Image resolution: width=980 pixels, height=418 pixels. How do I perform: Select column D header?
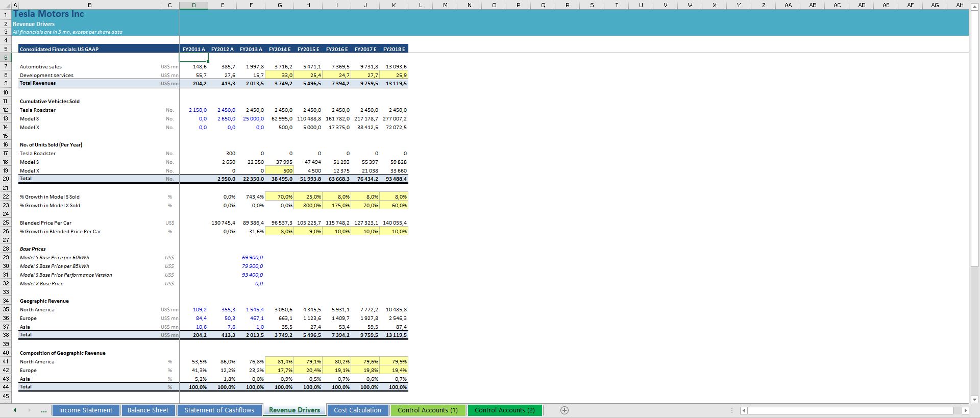[x=194, y=5]
